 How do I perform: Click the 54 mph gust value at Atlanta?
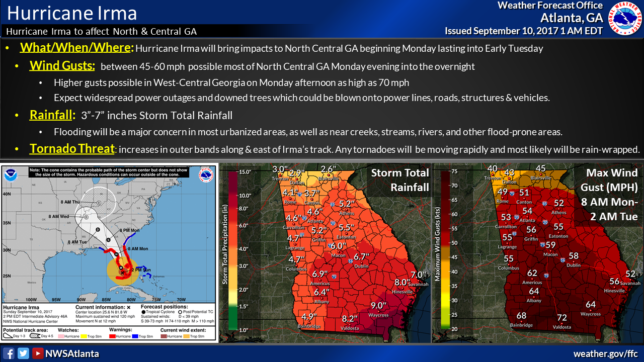[x=527, y=211]
